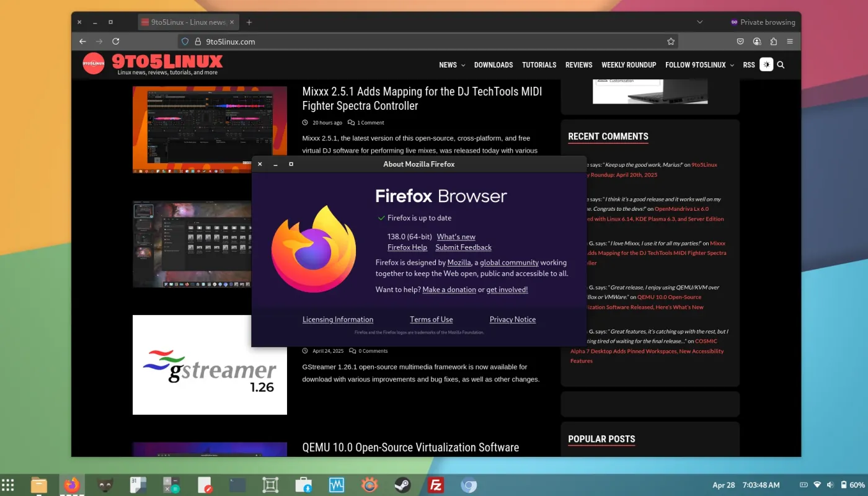Open the TUTORIALS menu item
868x496 pixels.
pos(539,64)
